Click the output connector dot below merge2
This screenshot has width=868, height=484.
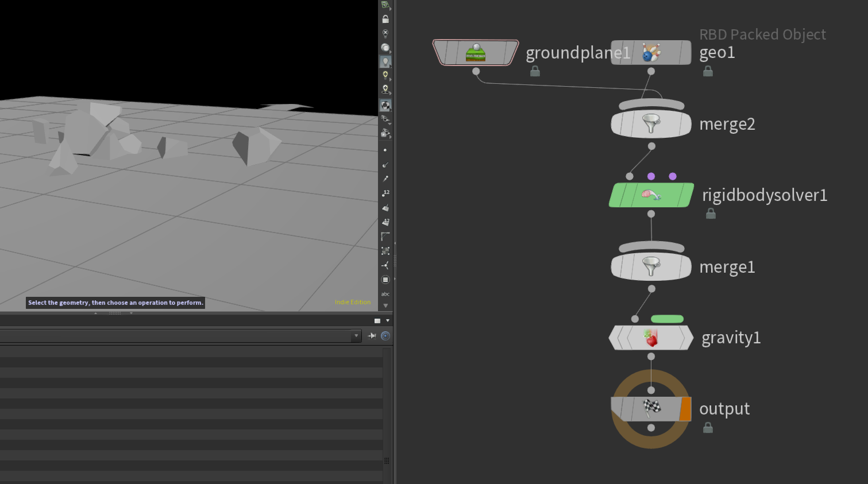click(x=651, y=146)
